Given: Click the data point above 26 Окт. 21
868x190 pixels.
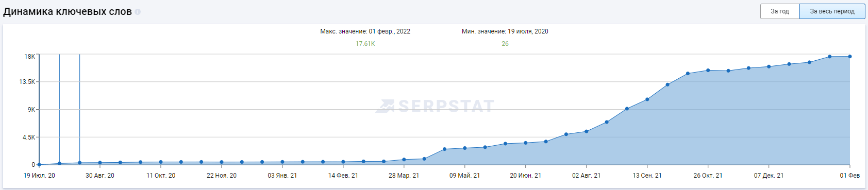Looking at the screenshot, I should pos(708,71).
